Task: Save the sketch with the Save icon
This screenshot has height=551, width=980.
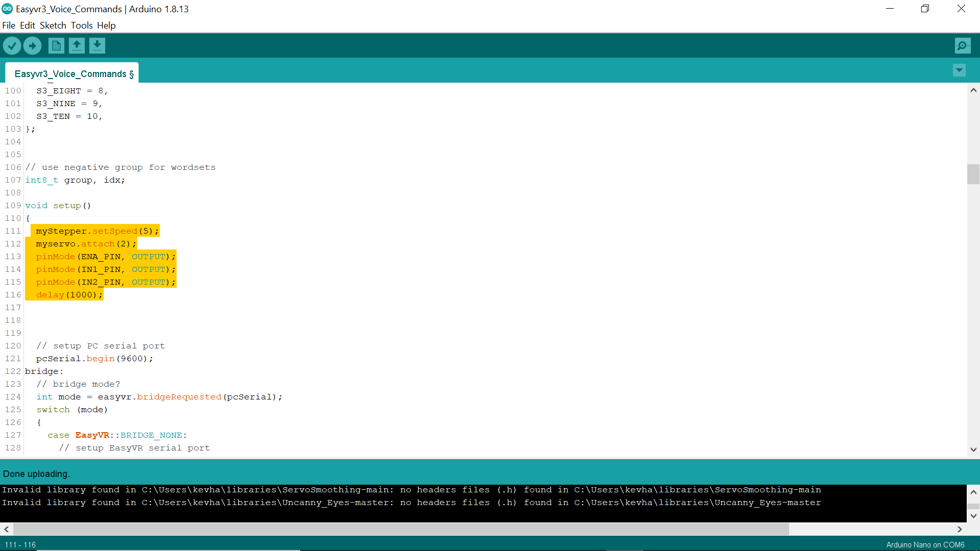Action: coord(97,45)
